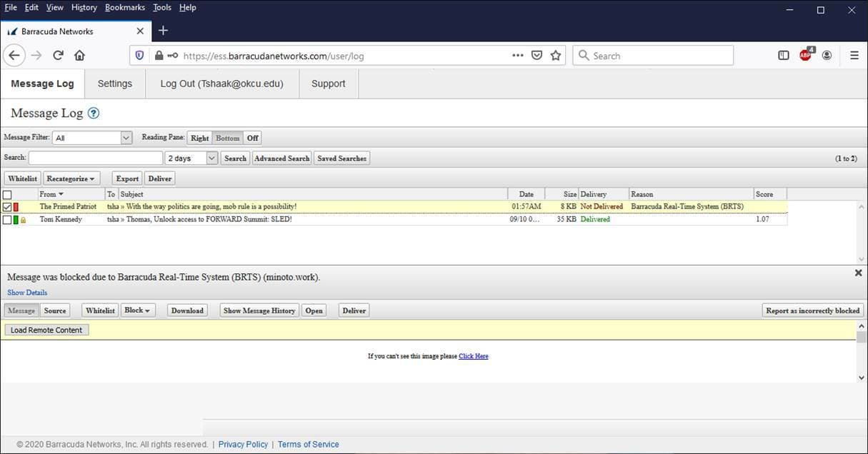Viewport: 868px width, 454px height.
Task: Open the Support tab
Action: pos(329,84)
